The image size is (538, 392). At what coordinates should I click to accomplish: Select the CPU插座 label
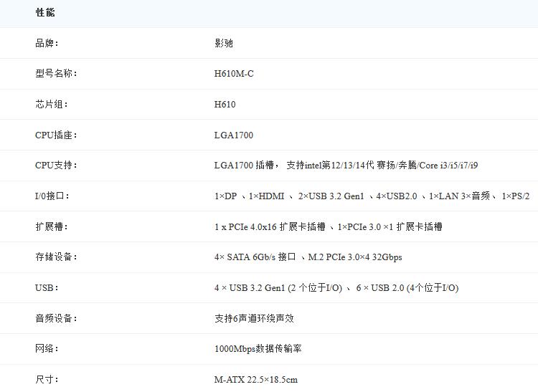[56, 135]
